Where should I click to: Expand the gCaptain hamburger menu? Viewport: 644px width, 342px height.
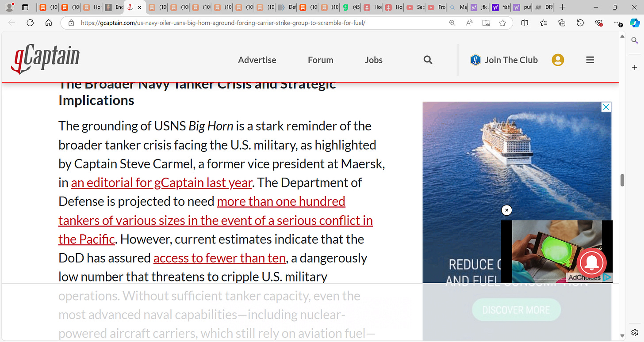tap(590, 60)
